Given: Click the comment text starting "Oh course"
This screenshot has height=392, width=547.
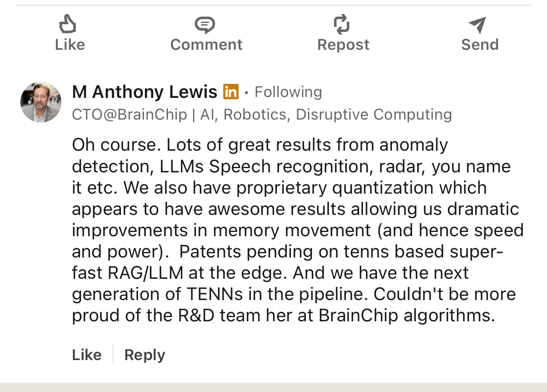Looking at the screenshot, I should tap(260, 145).
